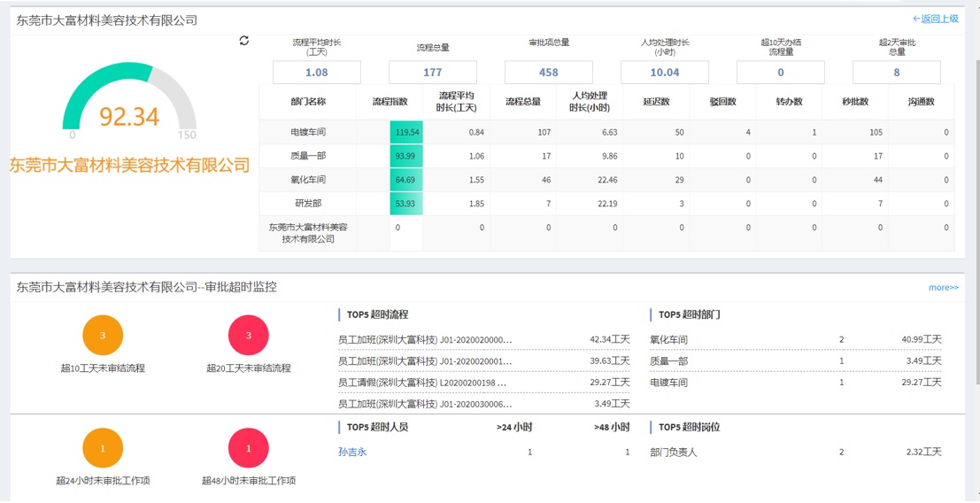Sort by the 流程指数 column header
This screenshot has height=503, width=980.
point(390,102)
